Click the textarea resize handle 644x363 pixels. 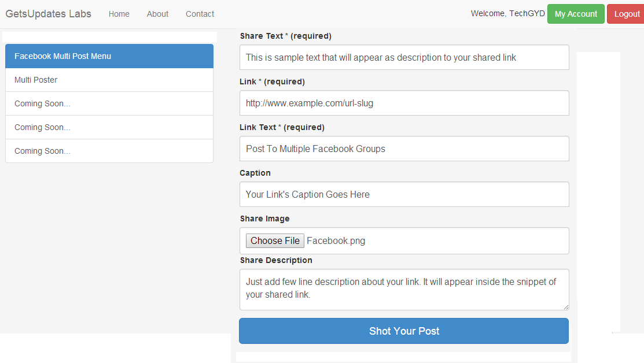click(x=565, y=308)
